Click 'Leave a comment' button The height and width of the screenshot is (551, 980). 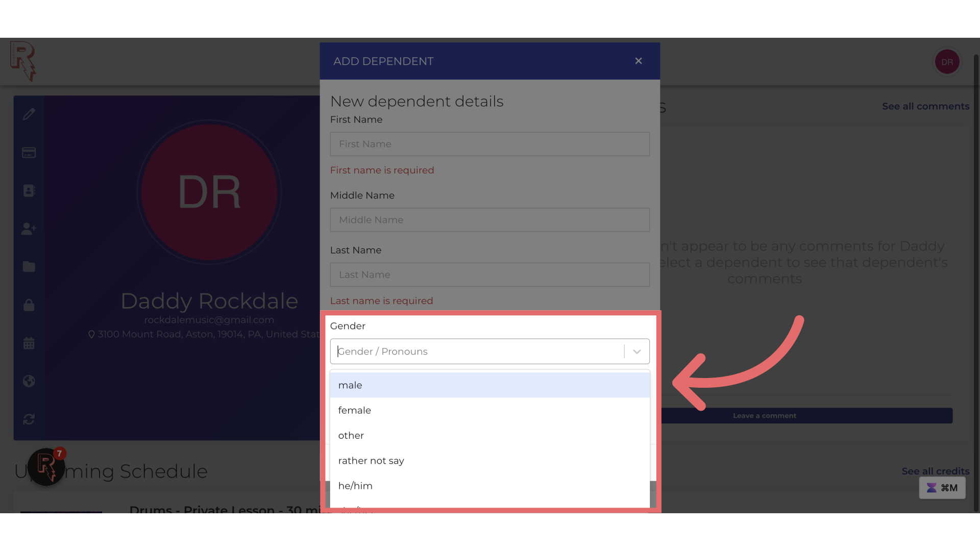[x=765, y=415]
